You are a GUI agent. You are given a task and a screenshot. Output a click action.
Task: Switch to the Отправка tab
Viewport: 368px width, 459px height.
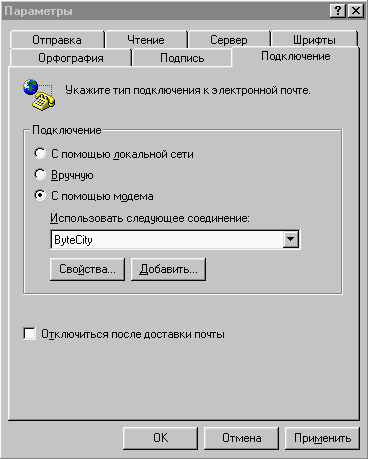(57, 40)
